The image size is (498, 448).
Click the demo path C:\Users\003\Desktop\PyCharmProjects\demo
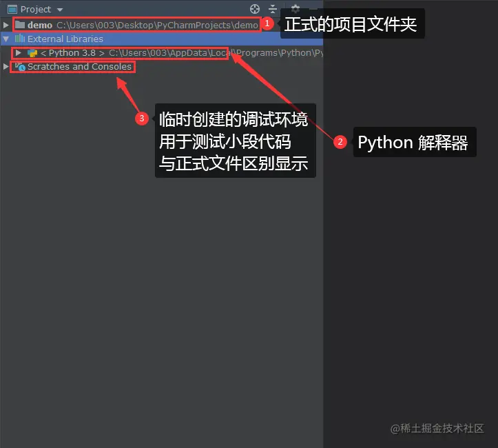[x=158, y=25]
